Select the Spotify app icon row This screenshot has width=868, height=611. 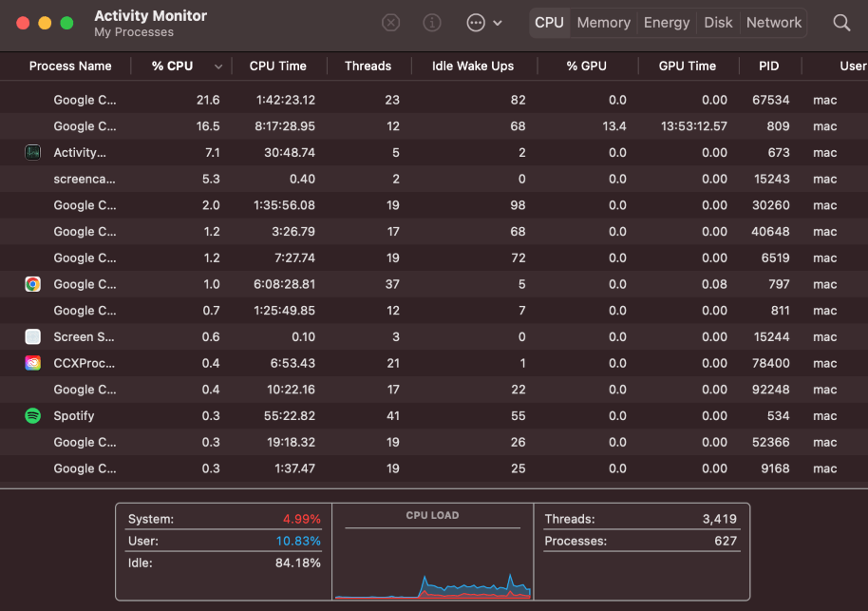pyautogui.click(x=33, y=416)
